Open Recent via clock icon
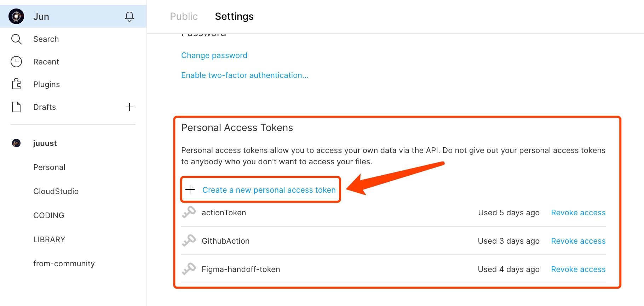 click(16, 62)
